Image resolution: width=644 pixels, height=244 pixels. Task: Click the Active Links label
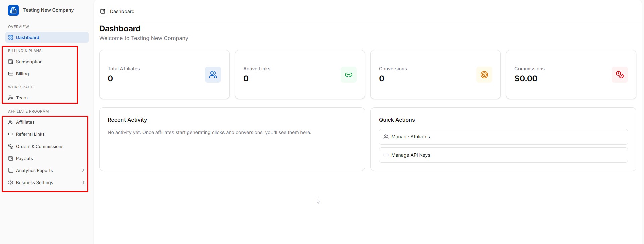coord(257,69)
